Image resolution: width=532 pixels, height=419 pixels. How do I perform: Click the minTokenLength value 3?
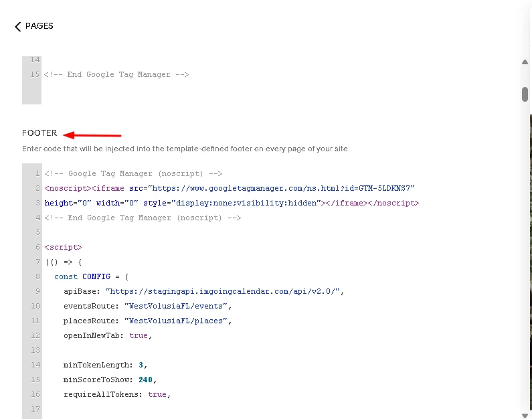[141, 365]
